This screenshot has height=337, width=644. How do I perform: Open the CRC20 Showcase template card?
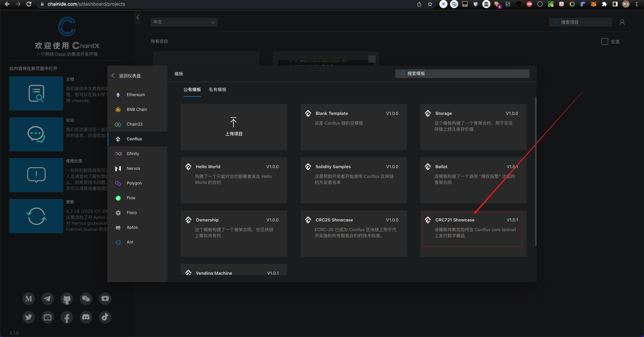pyautogui.click(x=354, y=233)
